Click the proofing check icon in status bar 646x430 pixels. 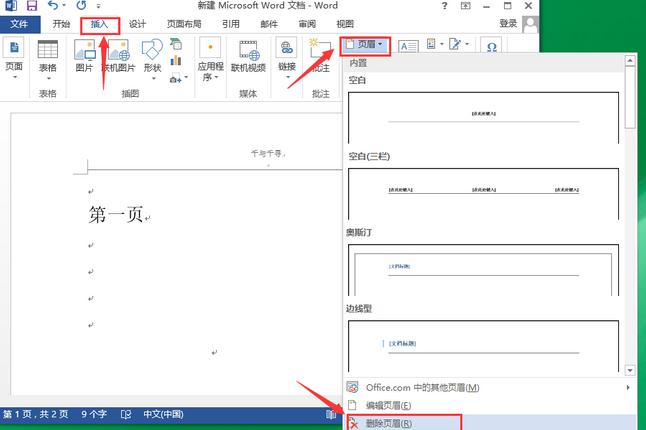[126, 414]
